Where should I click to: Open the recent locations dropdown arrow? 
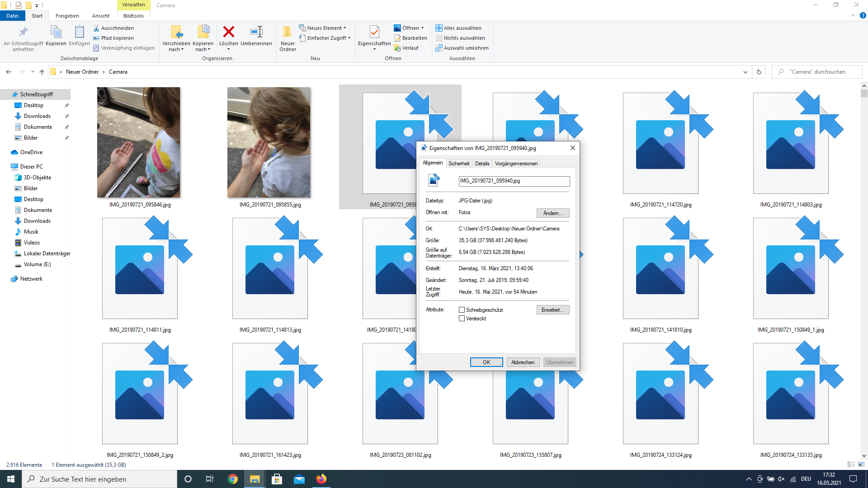coord(33,72)
